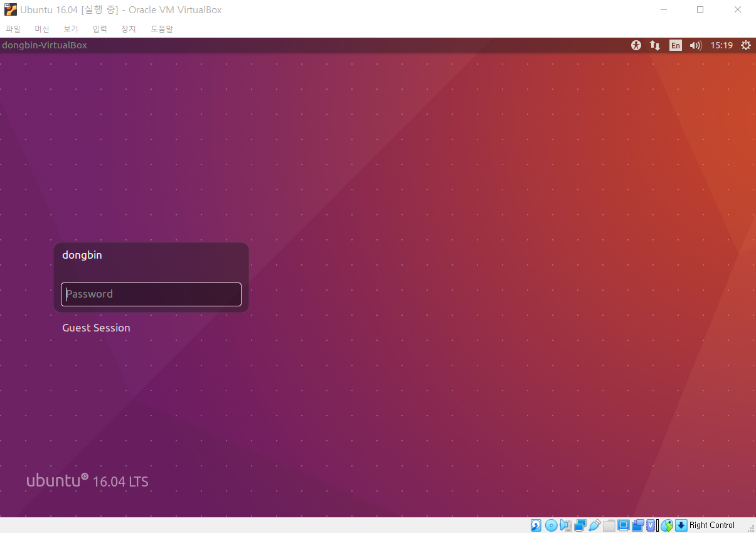The width and height of the screenshot is (756, 533).
Task: Click the USB devices status icon
Action: pos(595,525)
